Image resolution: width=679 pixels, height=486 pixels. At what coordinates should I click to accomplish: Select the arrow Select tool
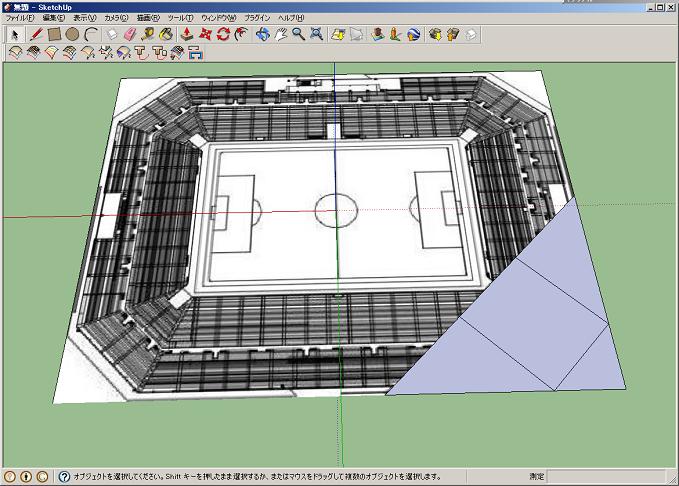point(15,34)
